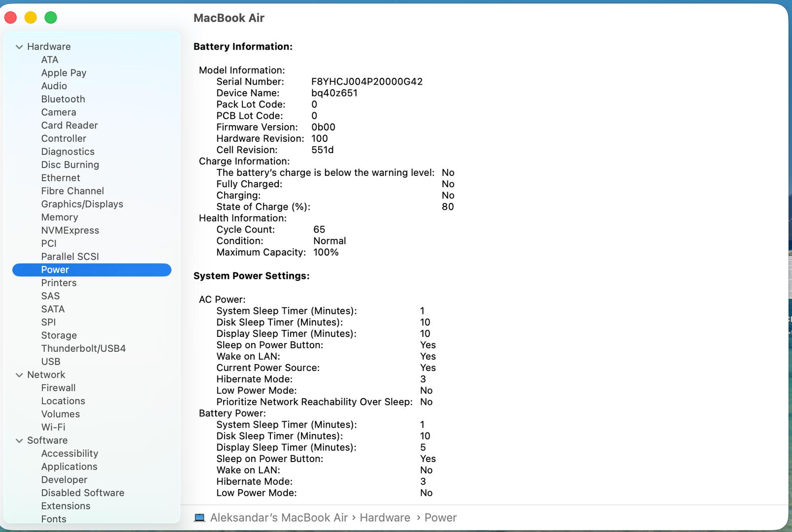This screenshot has width=792, height=532.
Task: Click Aleksandar's MacBook Air in path bar
Action: (x=279, y=518)
